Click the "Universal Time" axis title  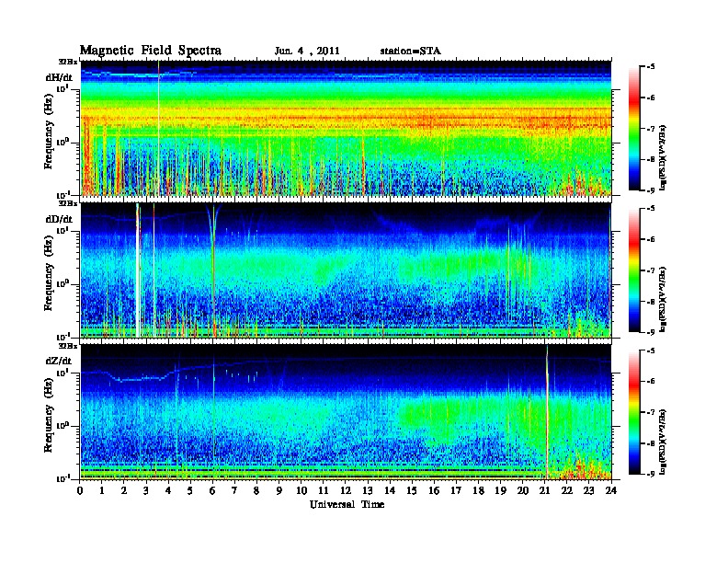[x=347, y=504]
